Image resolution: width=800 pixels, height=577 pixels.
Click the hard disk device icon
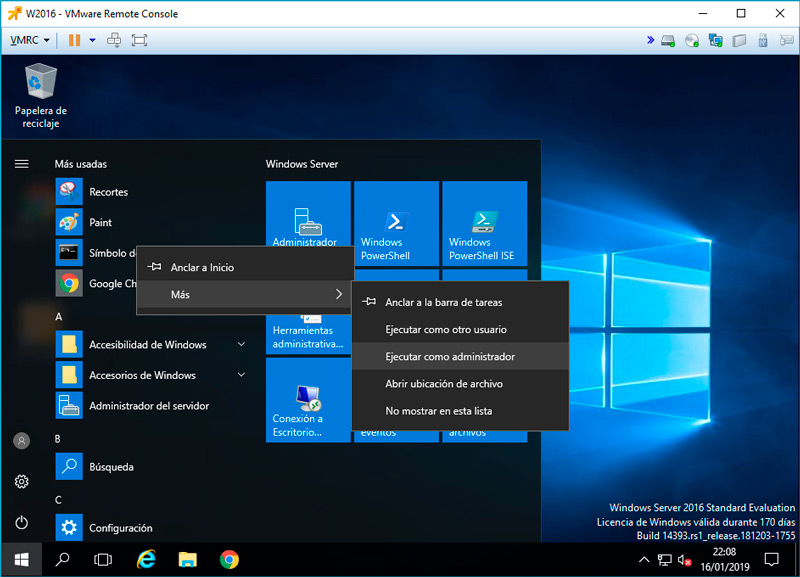[x=668, y=40]
